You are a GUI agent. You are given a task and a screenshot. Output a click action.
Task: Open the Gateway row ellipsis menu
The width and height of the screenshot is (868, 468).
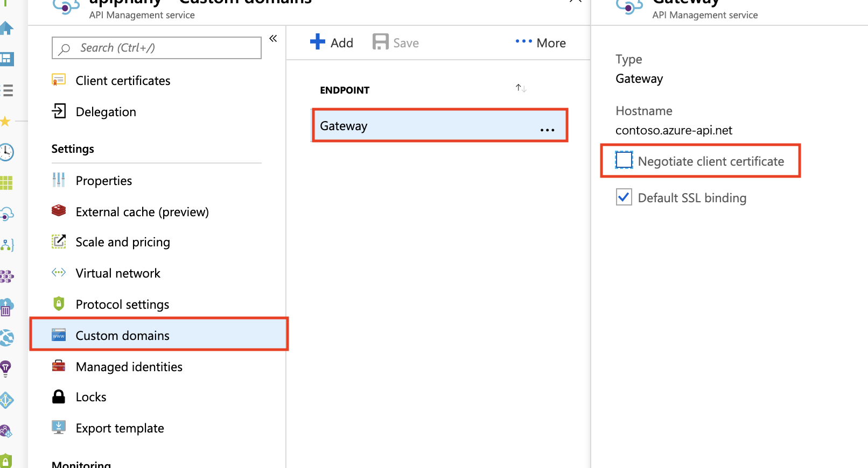coord(547,130)
